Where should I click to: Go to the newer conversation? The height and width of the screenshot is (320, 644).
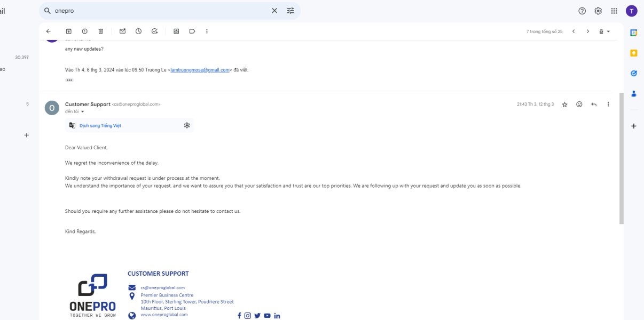tap(574, 31)
